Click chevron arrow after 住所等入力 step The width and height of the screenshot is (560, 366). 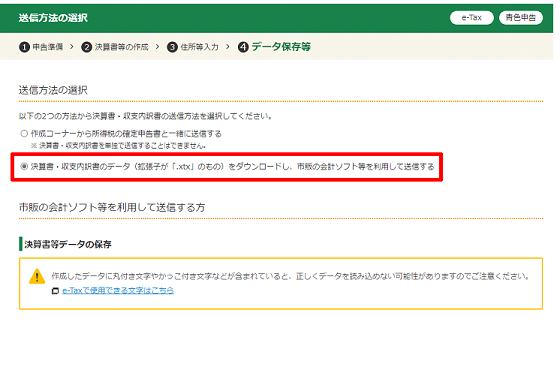tap(228, 47)
